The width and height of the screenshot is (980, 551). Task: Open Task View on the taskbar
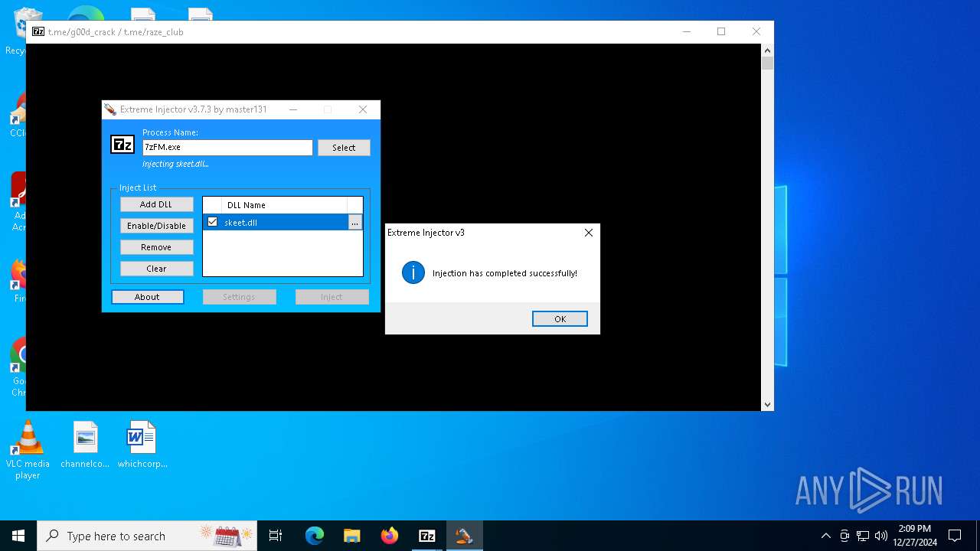(x=276, y=536)
